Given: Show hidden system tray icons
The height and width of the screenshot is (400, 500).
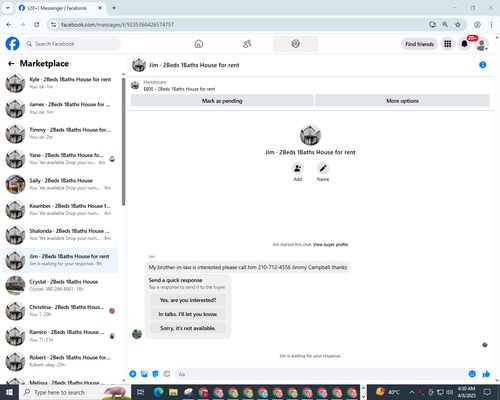Looking at the screenshot, I should coord(412,392).
